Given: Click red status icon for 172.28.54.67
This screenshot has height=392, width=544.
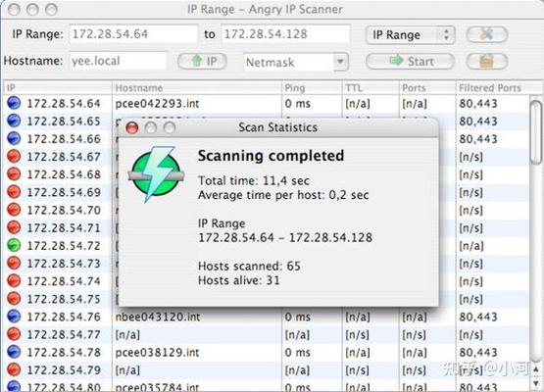Looking at the screenshot, I should (14, 156).
